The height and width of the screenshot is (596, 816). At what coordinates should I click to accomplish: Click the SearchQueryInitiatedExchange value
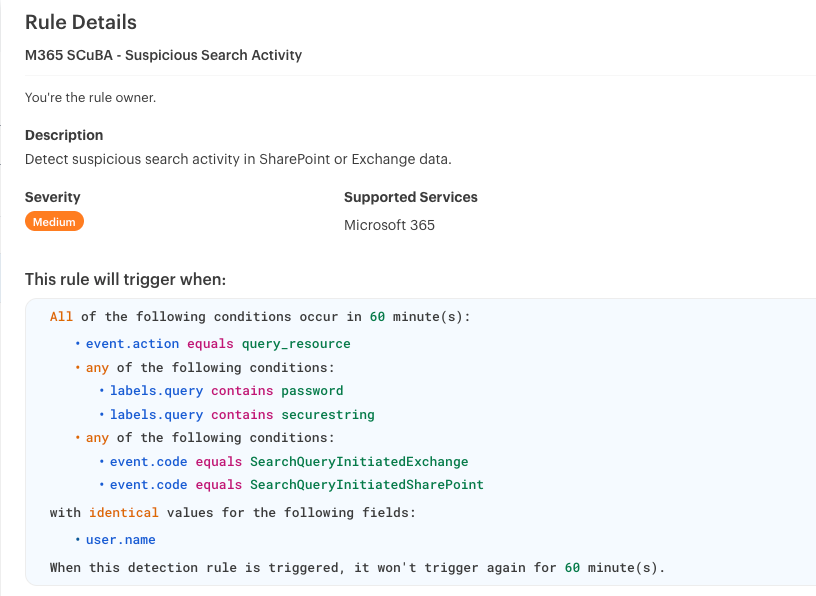[359, 462]
